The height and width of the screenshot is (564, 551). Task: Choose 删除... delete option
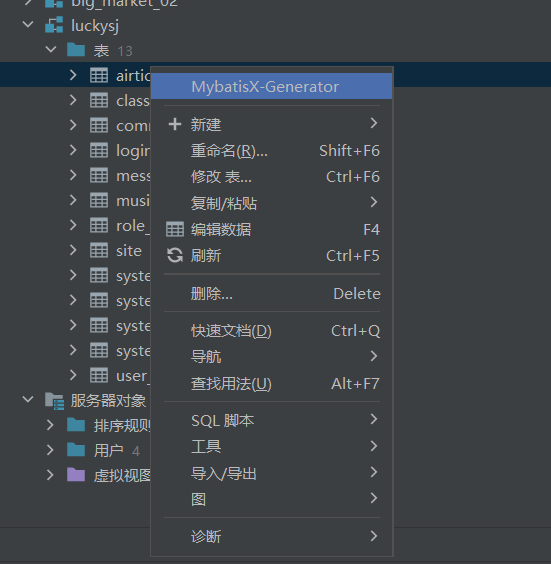click(x=272, y=294)
